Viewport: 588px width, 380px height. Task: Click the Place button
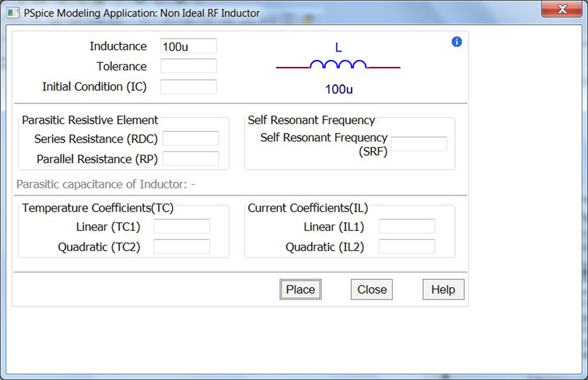[300, 289]
